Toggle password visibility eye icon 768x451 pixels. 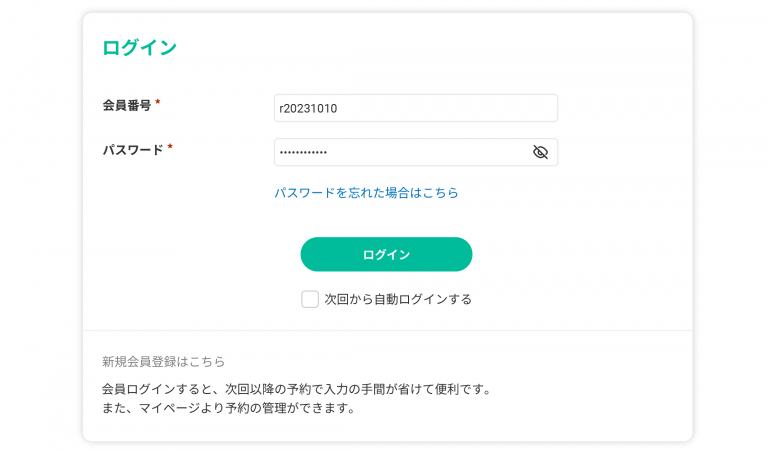click(x=540, y=152)
